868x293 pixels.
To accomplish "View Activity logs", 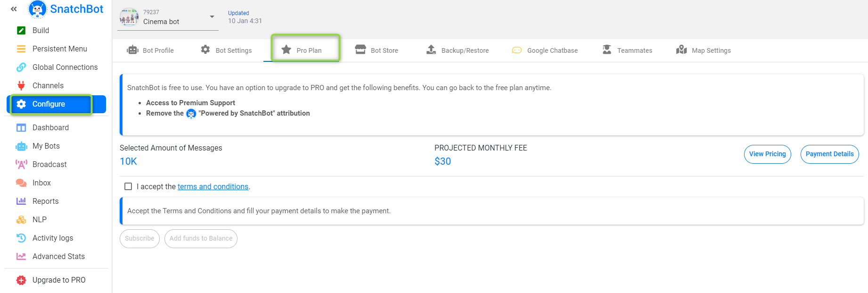I will 57,238.
